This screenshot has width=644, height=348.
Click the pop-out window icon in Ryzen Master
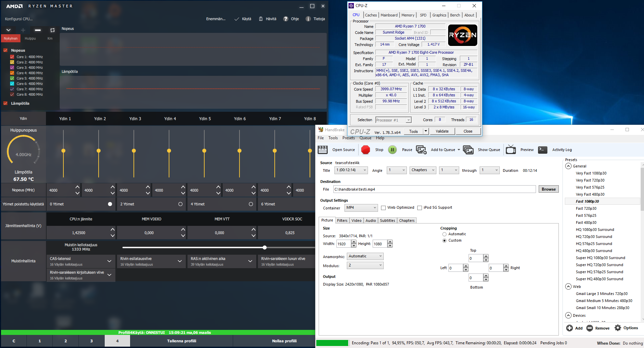(x=52, y=30)
